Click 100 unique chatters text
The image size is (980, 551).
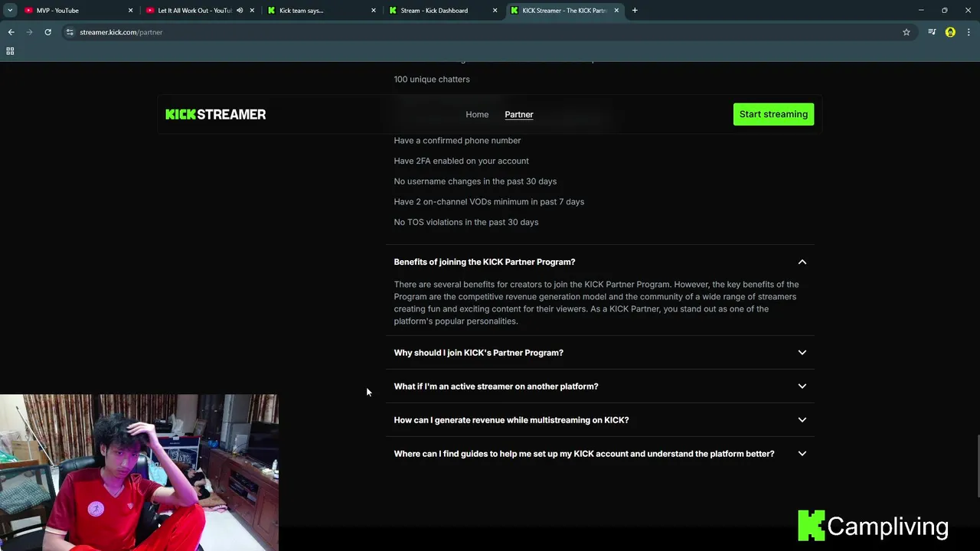coord(432,79)
